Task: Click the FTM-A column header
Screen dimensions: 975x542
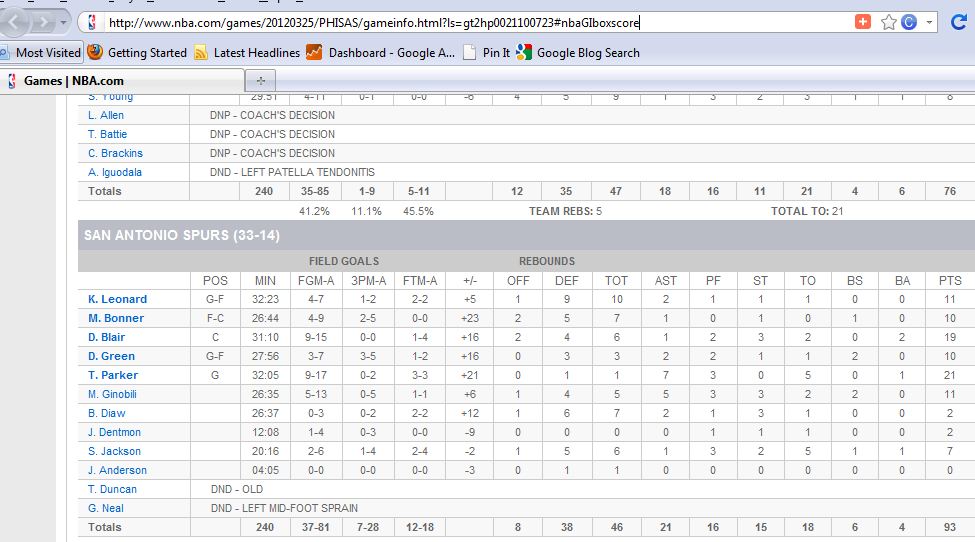Action: point(420,281)
